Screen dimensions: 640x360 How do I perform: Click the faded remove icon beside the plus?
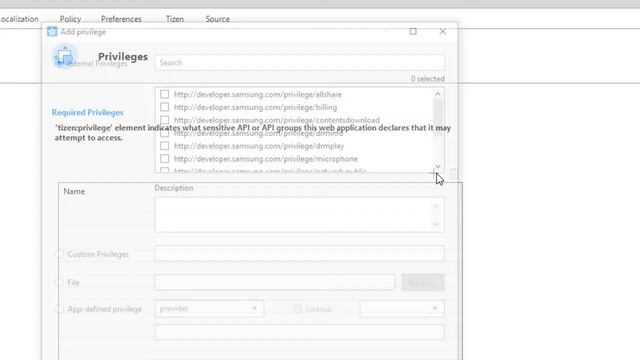pyautogui.click(x=454, y=173)
